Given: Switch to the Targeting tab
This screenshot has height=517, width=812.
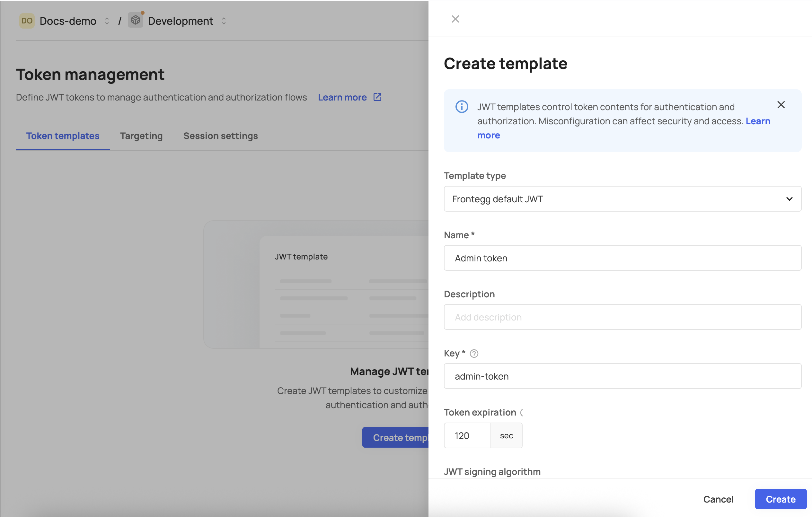Looking at the screenshot, I should pyautogui.click(x=141, y=136).
